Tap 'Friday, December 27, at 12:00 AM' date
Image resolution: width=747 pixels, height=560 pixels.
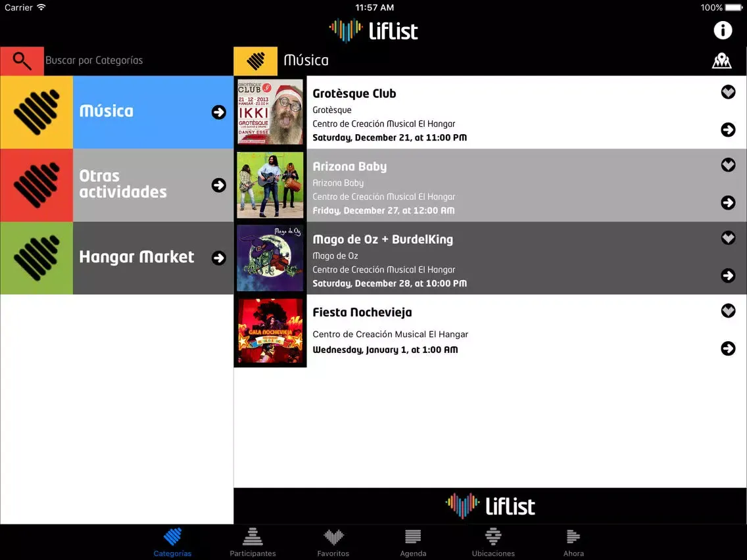(x=383, y=210)
